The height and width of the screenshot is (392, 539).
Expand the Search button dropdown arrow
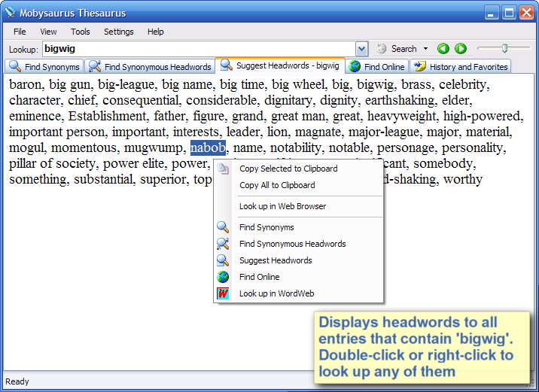click(425, 49)
